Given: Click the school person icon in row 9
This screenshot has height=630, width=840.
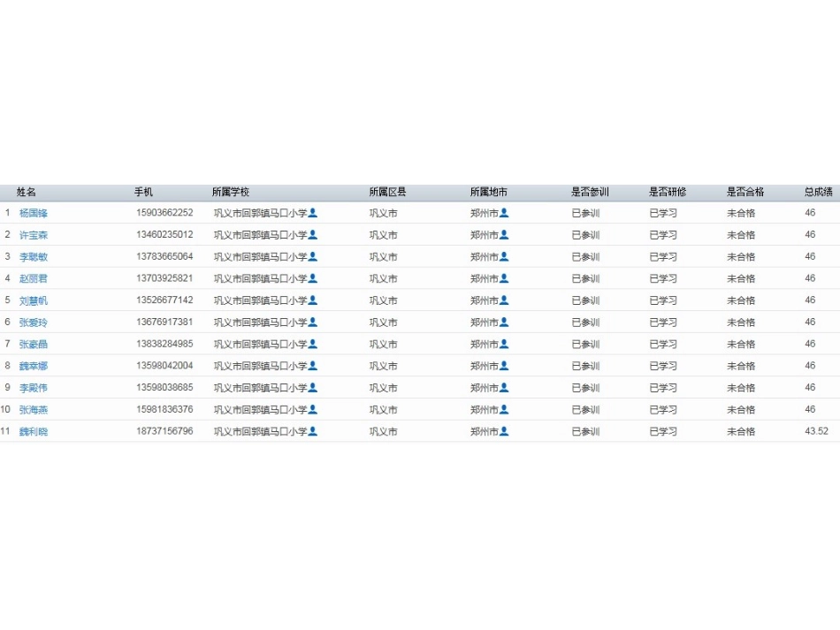Looking at the screenshot, I should pyautogui.click(x=313, y=388).
